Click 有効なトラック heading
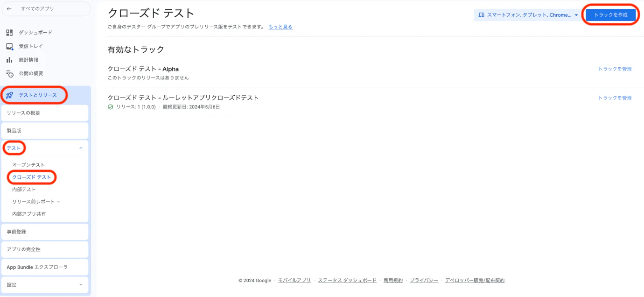 (136, 49)
